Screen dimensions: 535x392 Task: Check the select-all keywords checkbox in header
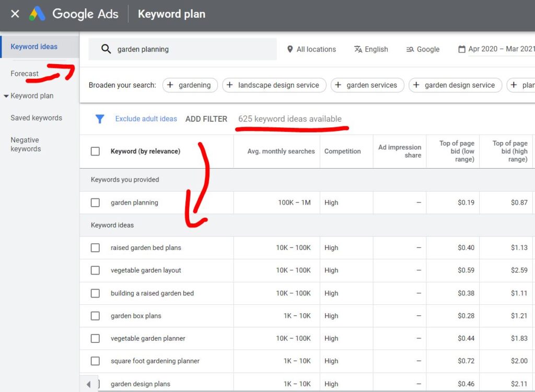(95, 151)
